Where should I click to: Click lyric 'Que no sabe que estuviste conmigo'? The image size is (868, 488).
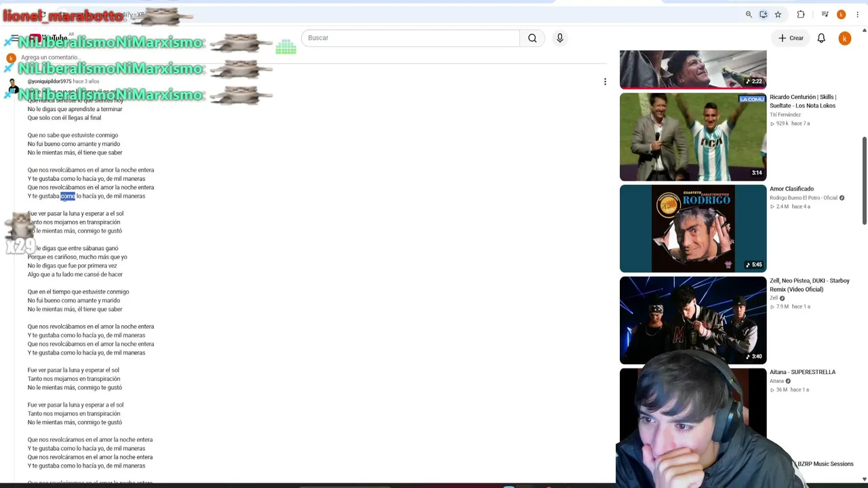tap(73, 135)
